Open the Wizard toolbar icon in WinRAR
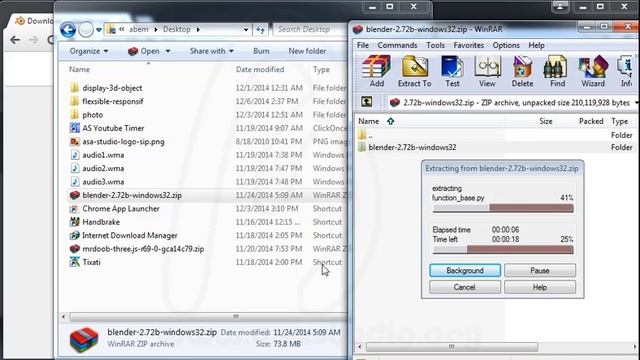 (593, 71)
